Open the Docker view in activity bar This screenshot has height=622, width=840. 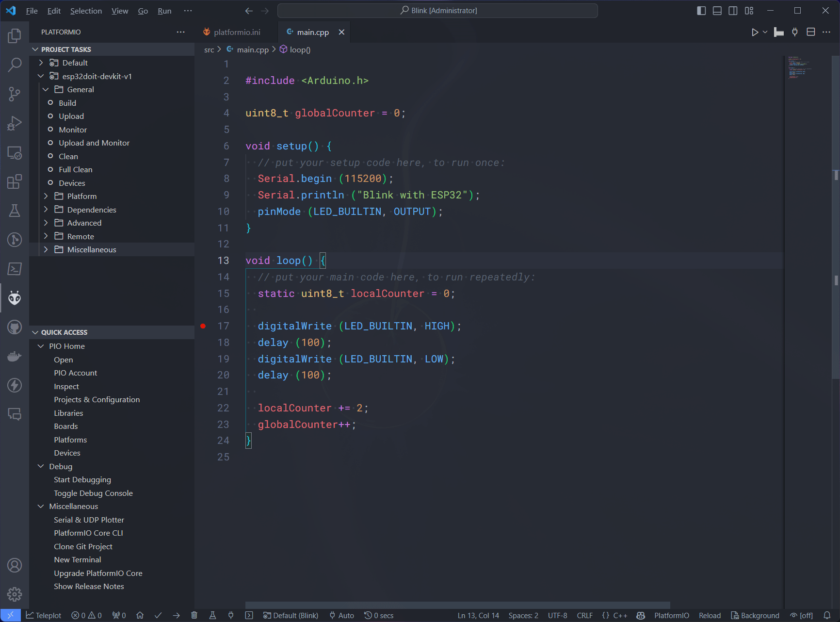[x=15, y=356]
